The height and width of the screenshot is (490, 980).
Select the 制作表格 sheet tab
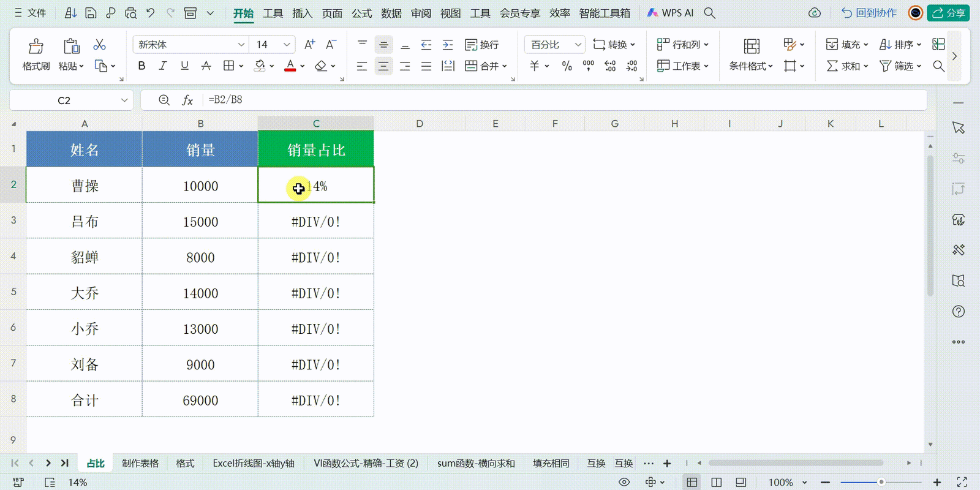click(140, 463)
